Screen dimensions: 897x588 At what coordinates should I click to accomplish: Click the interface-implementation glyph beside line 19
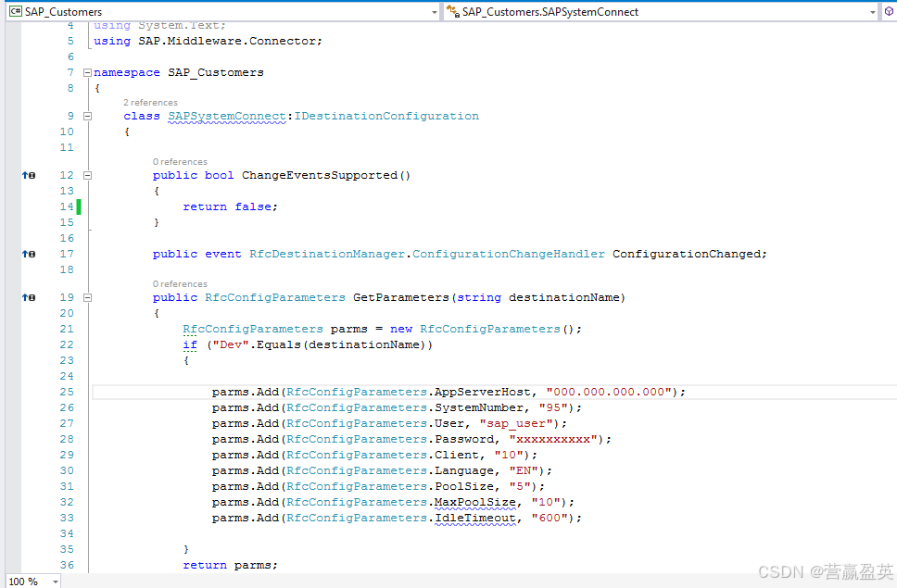[x=28, y=297]
